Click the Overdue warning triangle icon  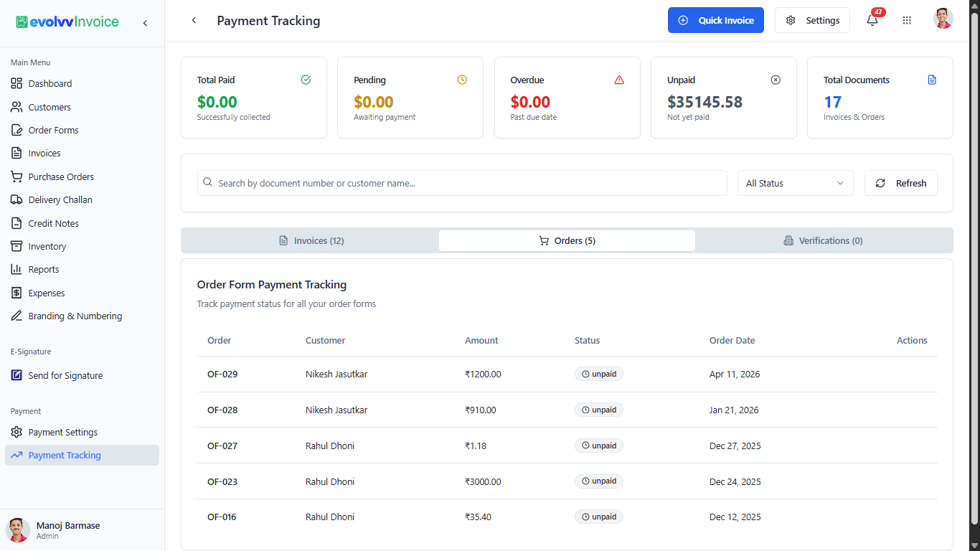[x=619, y=80]
